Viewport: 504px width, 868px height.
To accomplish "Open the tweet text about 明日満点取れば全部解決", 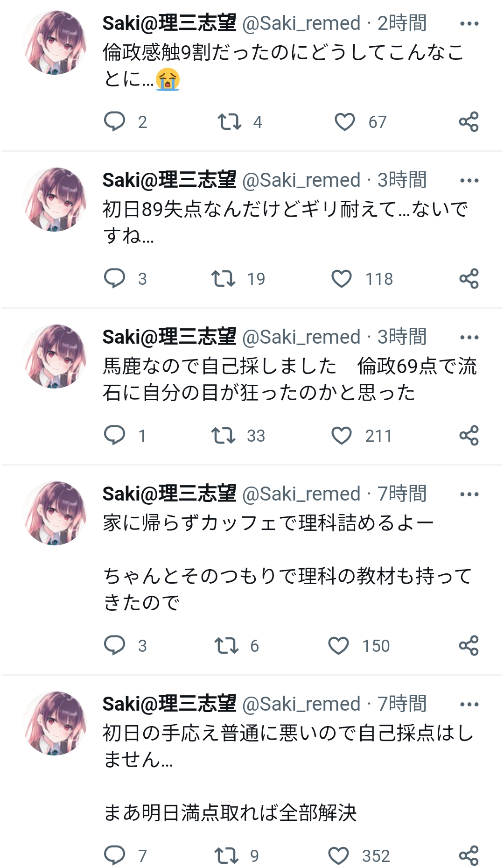I will click(230, 813).
